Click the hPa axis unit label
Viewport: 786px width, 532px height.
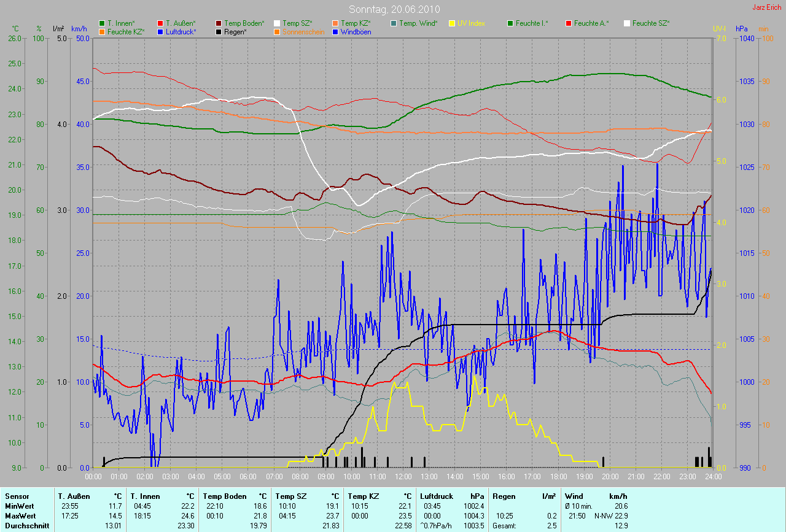tap(742, 29)
